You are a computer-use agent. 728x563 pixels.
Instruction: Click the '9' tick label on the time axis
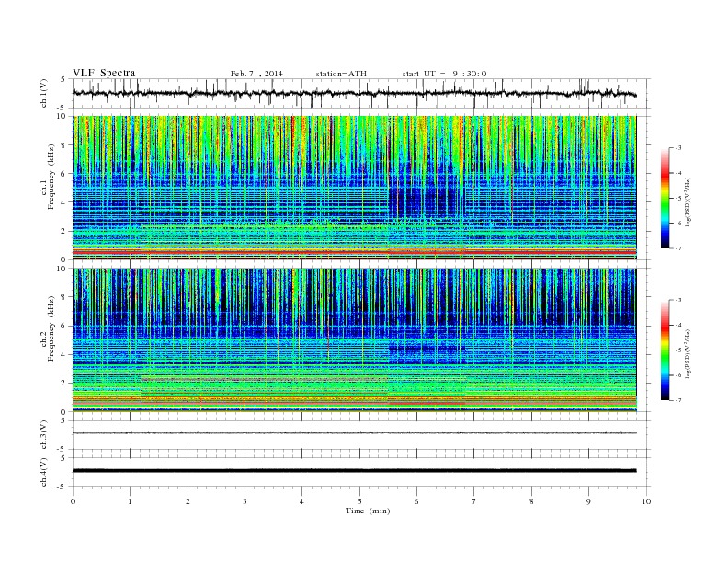tap(588, 501)
